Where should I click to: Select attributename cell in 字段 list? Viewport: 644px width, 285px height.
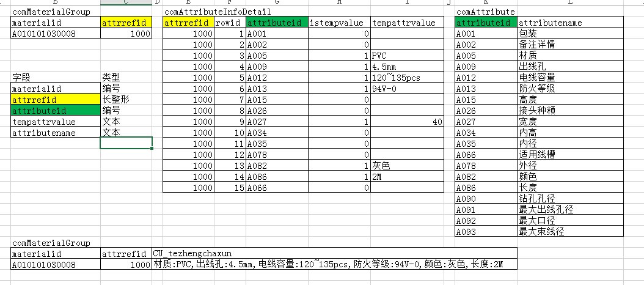[56, 133]
